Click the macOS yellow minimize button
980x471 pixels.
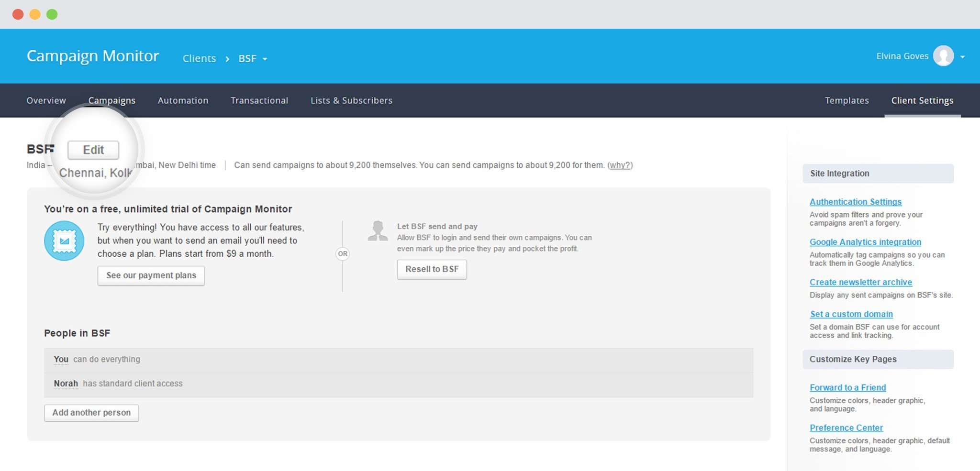click(35, 14)
